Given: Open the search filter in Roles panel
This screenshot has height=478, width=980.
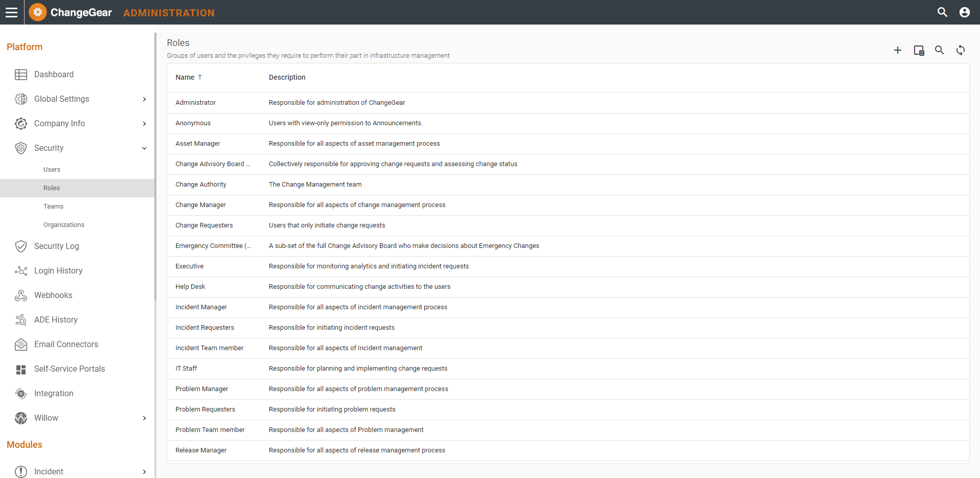Looking at the screenshot, I should [x=939, y=50].
